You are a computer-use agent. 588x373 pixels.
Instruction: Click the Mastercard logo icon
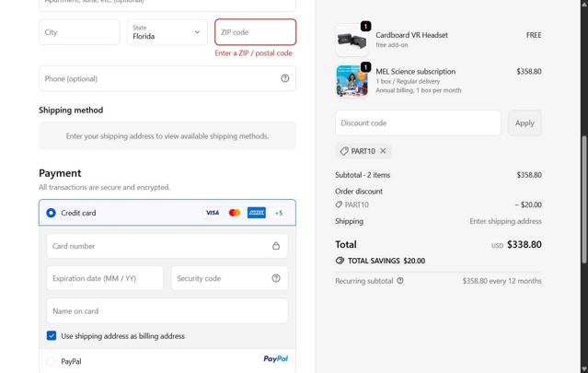(235, 213)
